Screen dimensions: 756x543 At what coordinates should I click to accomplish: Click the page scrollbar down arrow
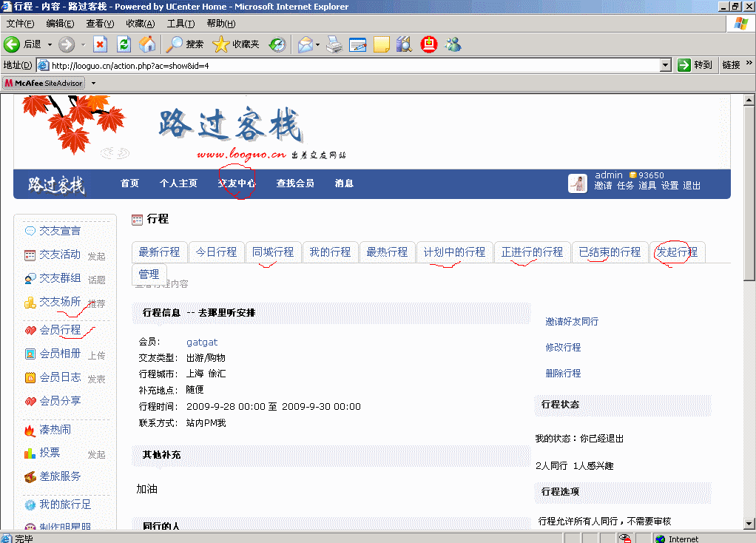coord(749,524)
